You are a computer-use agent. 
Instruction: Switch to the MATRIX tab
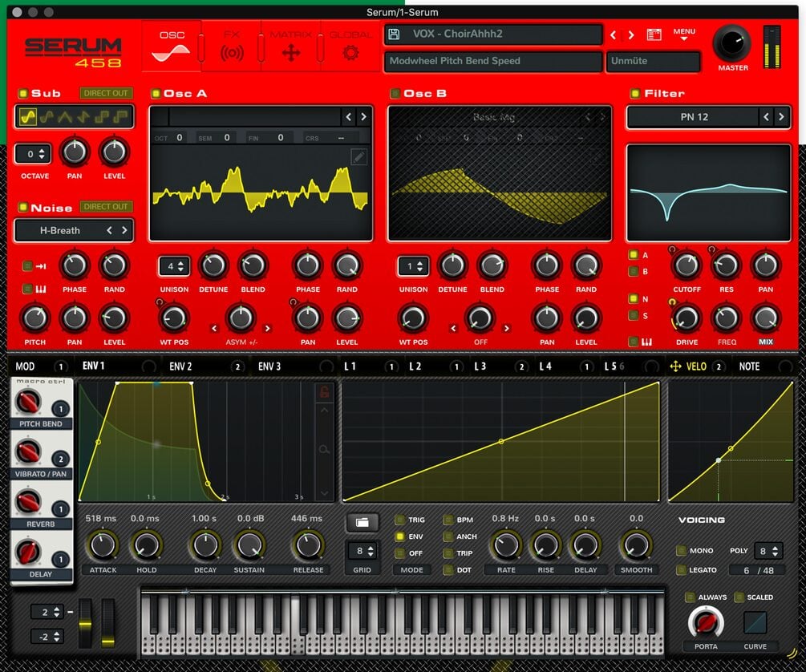291,47
